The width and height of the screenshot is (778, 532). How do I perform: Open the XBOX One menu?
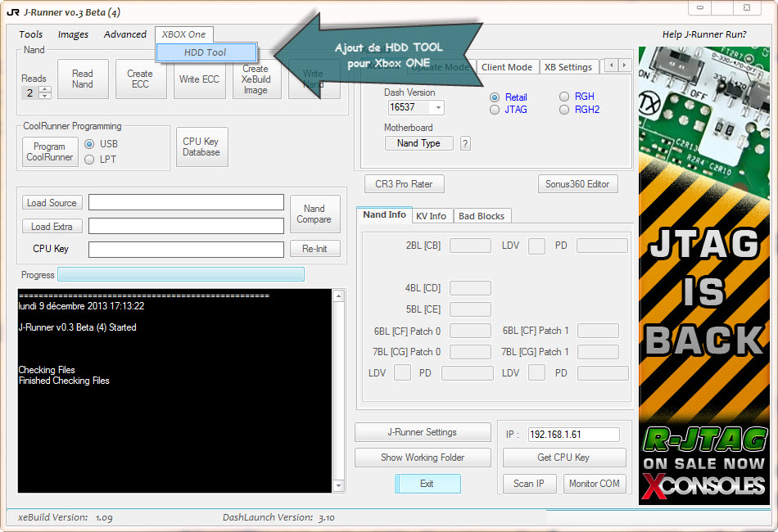[183, 34]
